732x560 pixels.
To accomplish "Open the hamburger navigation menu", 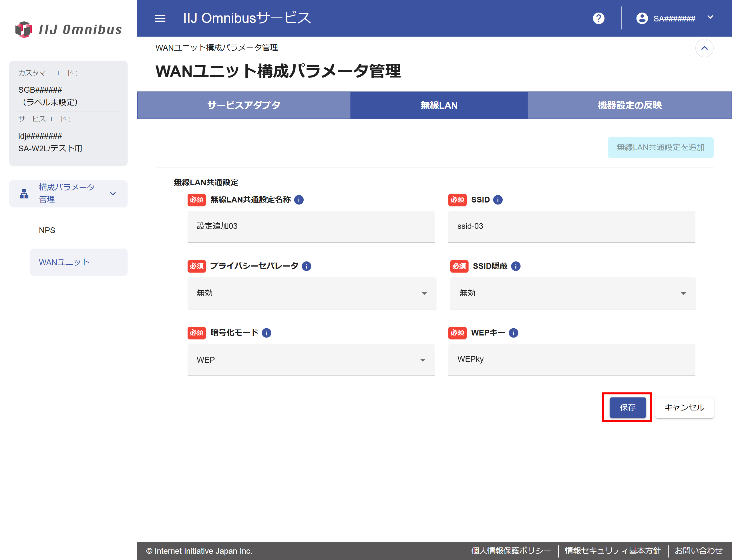I will (x=160, y=18).
